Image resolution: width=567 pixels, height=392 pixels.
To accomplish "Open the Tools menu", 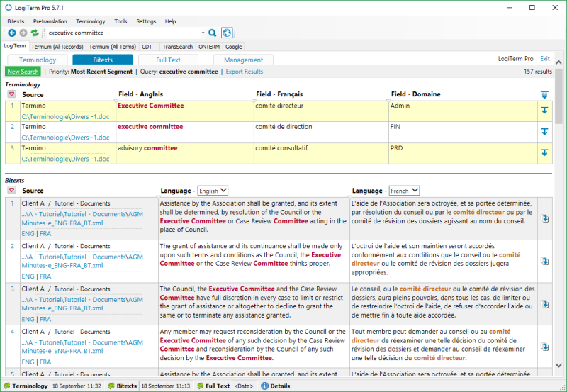I will coord(120,21).
